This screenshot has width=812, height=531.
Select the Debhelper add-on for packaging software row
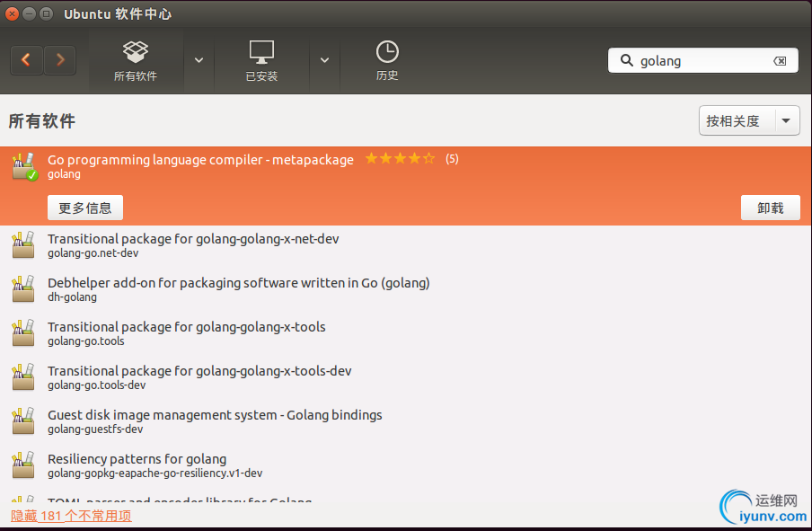(406, 289)
